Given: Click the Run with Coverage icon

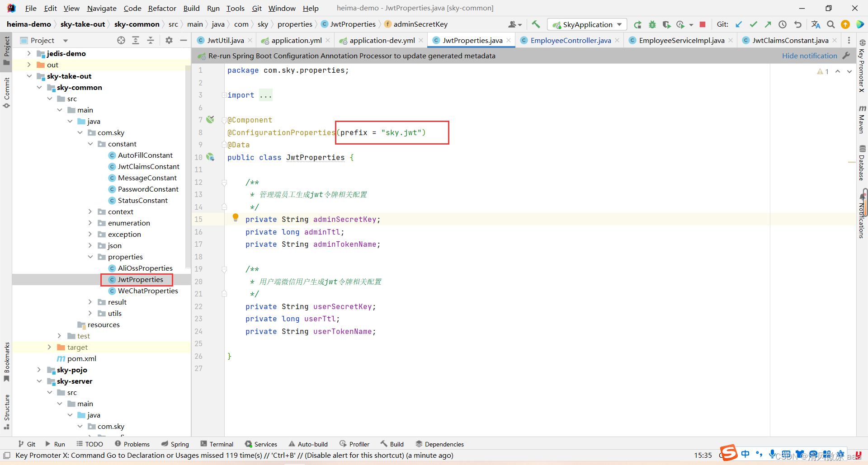Looking at the screenshot, I should [666, 24].
